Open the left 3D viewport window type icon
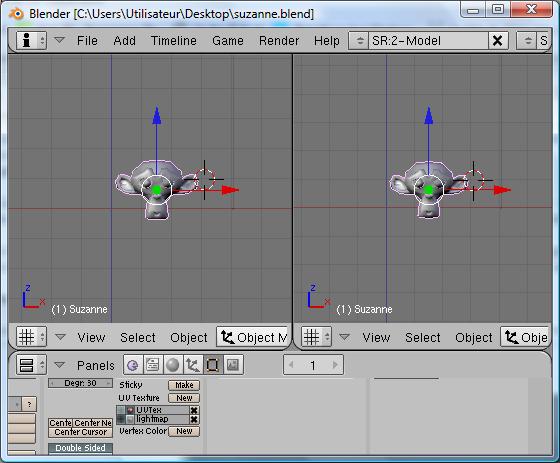Viewport: 560px width, 463px height. (31, 337)
